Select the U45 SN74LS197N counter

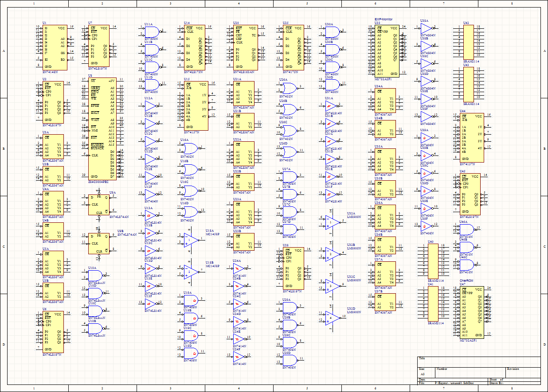coord(470,194)
